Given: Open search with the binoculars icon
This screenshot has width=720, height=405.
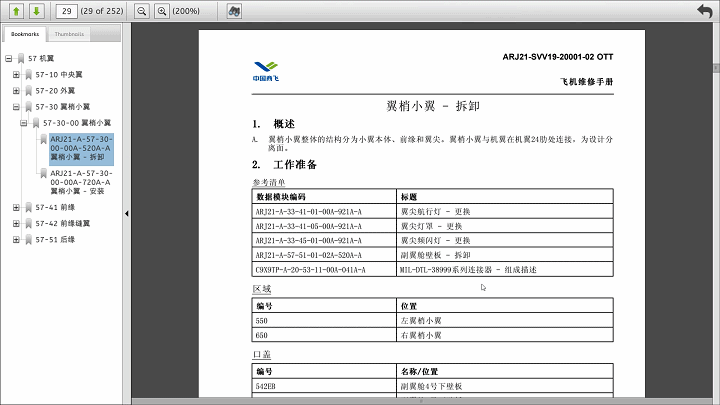Looking at the screenshot, I should click(x=234, y=11).
